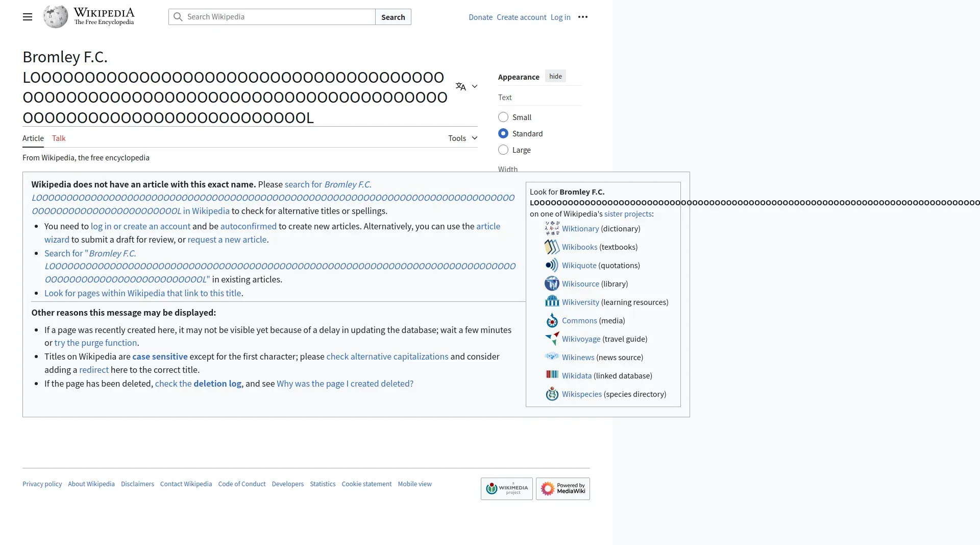Viewport: 980px width, 545px height.
Task: Open the Statistics footer link
Action: tap(323, 484)
